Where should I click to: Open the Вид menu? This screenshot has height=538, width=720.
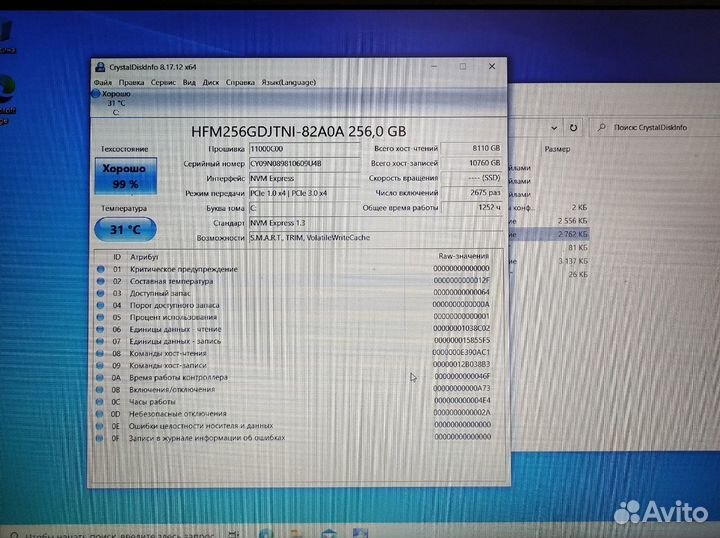tap(189, 83)
